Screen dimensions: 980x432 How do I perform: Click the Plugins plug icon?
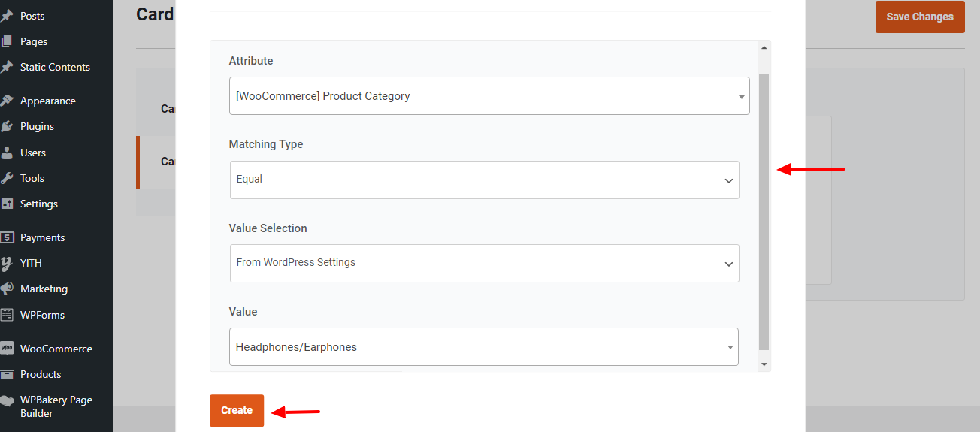point(8,126)
